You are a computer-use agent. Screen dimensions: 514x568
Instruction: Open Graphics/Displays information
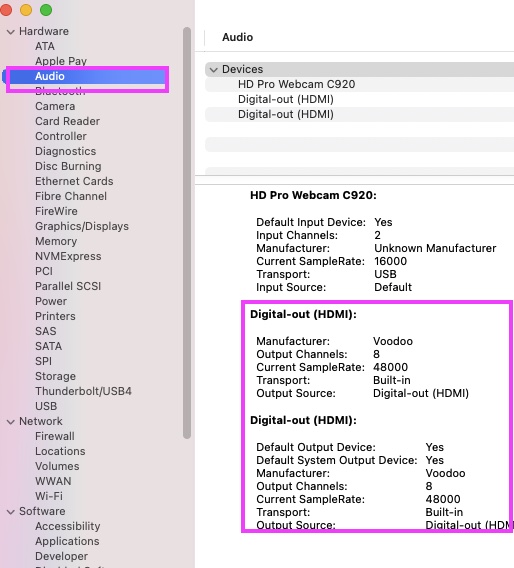82,226
